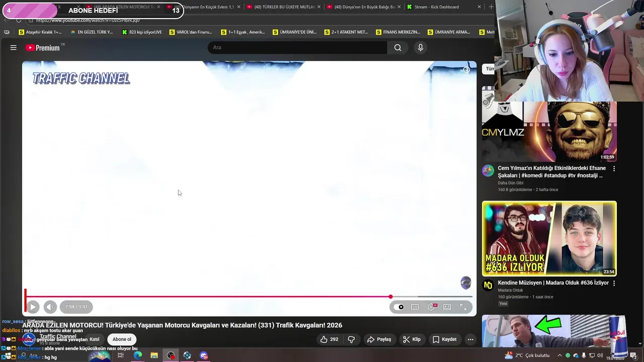Switch player to theater mode
Viewport: 644px width, 362px height.
click(447, 307)
